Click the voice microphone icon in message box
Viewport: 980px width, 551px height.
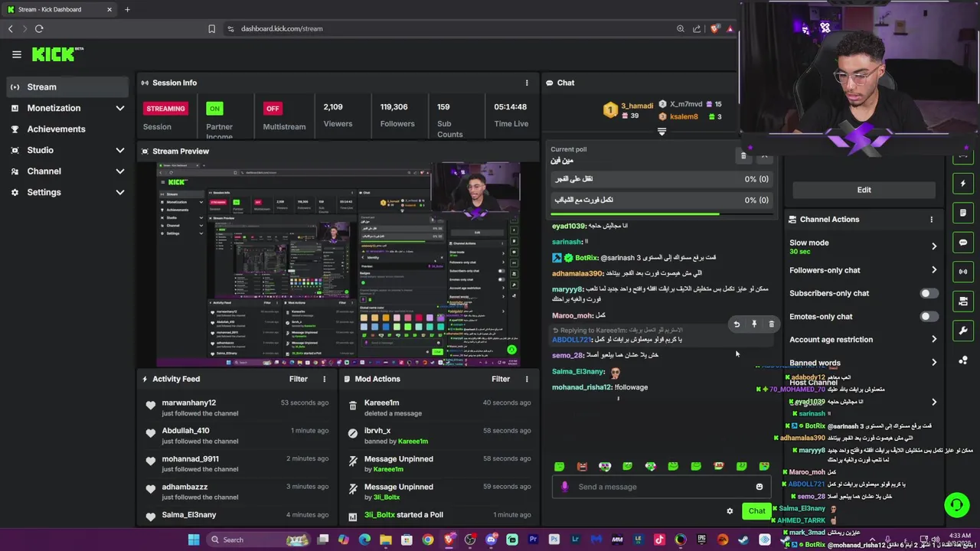click(x=564, y=487)
